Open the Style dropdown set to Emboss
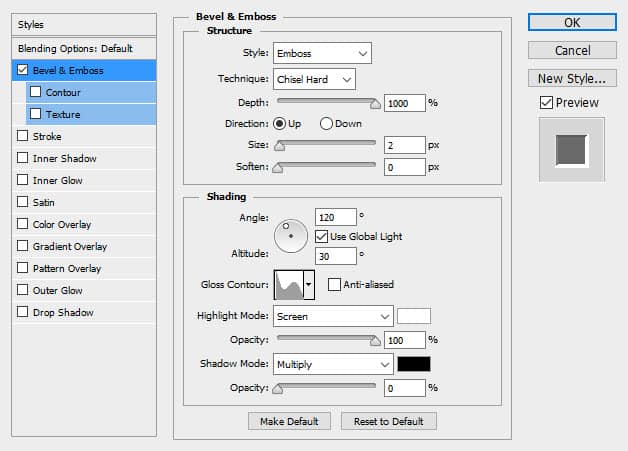628x451 pixels. (323, 53)
